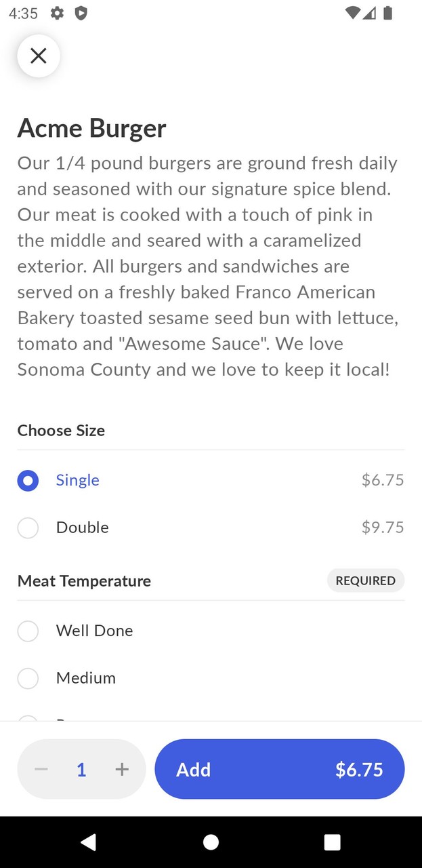
Task: Tap the Meat Temperature section header
Action: [84, 580]
